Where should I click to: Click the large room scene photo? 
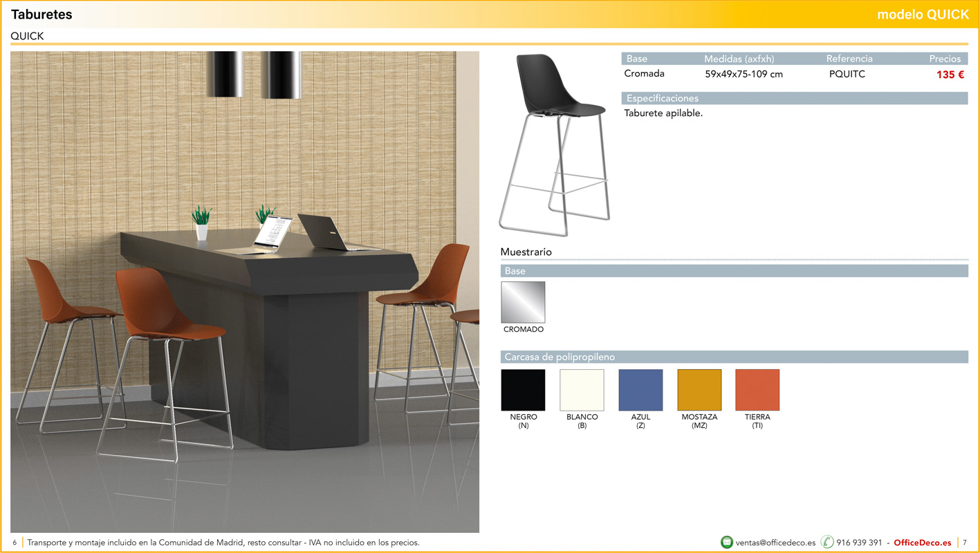245,292
